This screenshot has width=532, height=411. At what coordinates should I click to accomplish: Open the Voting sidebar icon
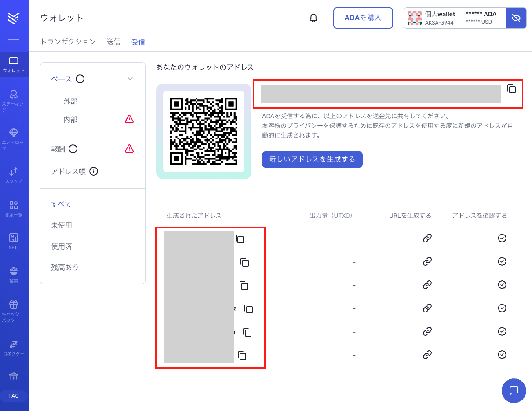pos(14,274)
